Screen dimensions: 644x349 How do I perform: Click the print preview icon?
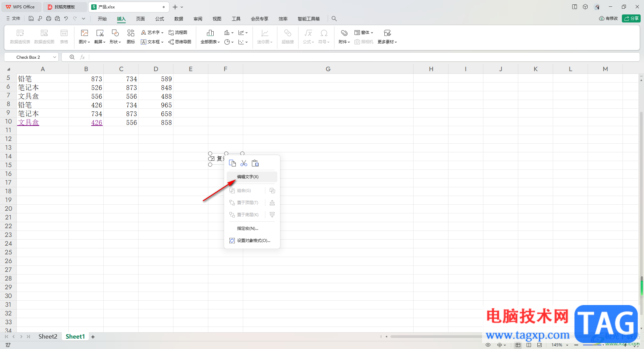[57, 19]
